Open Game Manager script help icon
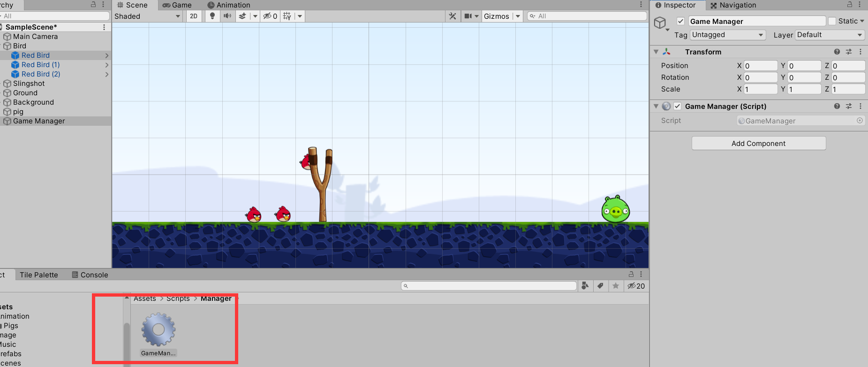The width and height of the screenshot is (868, 367). (x=837, y=107)
